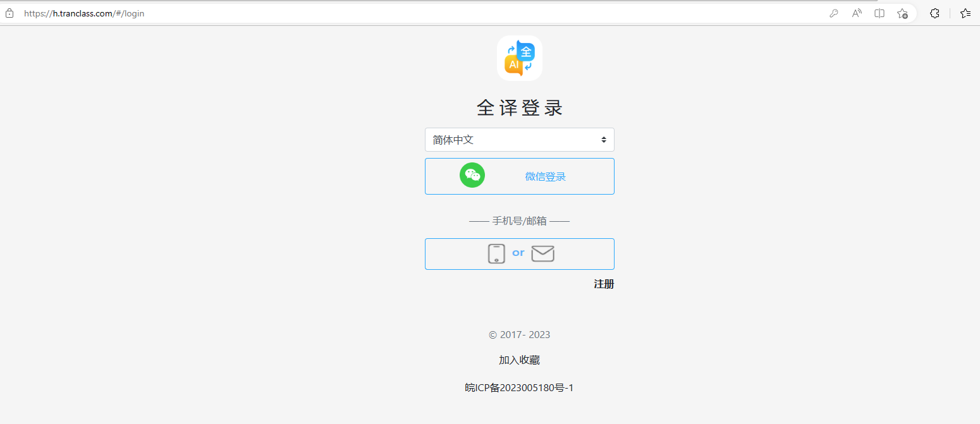
Task: Open the browser extensions puzzle icon
Action: coord(934,13)
